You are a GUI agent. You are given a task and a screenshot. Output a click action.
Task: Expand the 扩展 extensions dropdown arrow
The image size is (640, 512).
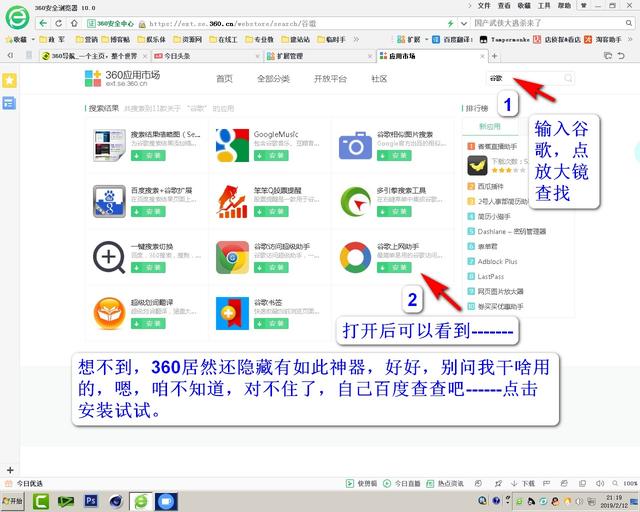pos(427,39)
